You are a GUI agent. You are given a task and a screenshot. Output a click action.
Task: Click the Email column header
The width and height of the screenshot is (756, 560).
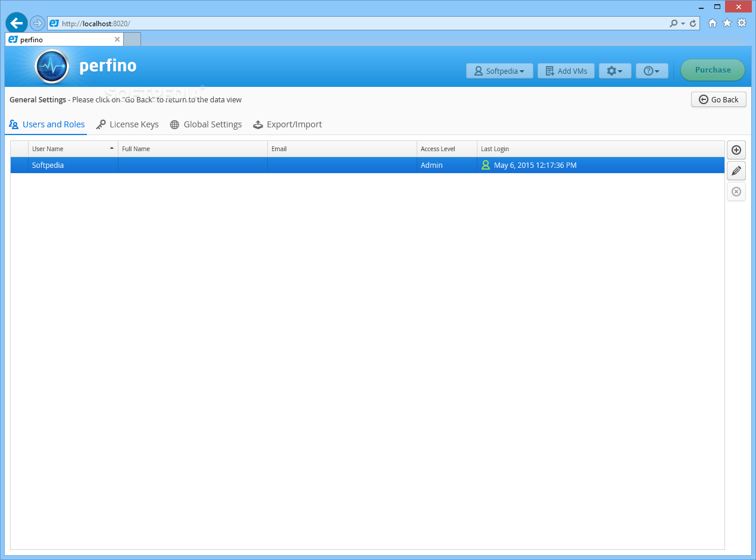(342, 149)
